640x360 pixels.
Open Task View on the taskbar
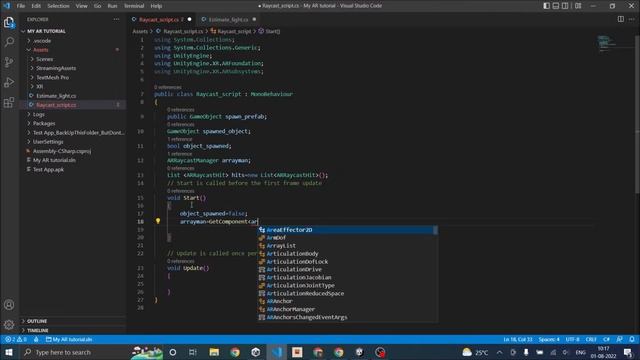[193, 352]
